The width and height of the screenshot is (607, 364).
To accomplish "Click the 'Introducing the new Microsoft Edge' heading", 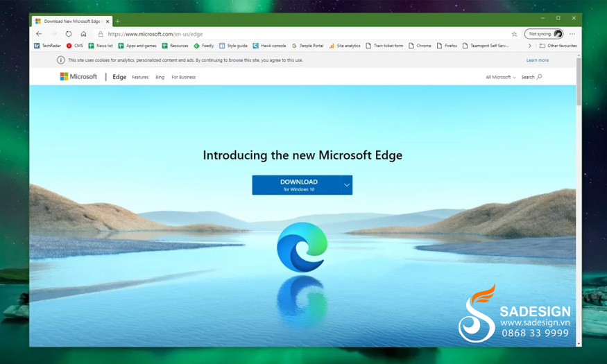I will [x=302, y=155].
